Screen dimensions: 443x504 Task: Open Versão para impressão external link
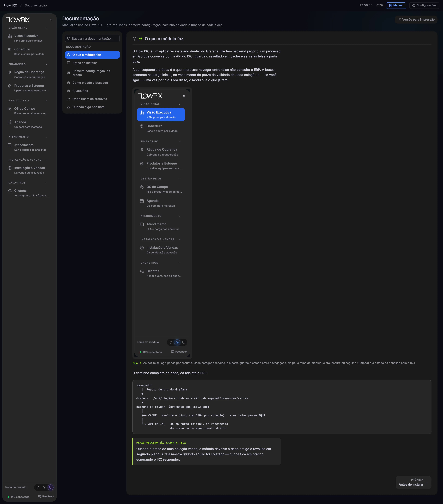pyautogui.click(x=416, y=20)
